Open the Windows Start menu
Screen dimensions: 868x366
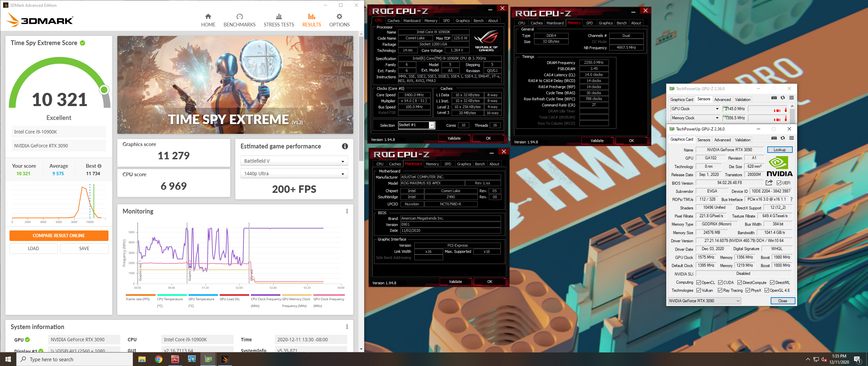pyautogui.click(x=8, y=359)
